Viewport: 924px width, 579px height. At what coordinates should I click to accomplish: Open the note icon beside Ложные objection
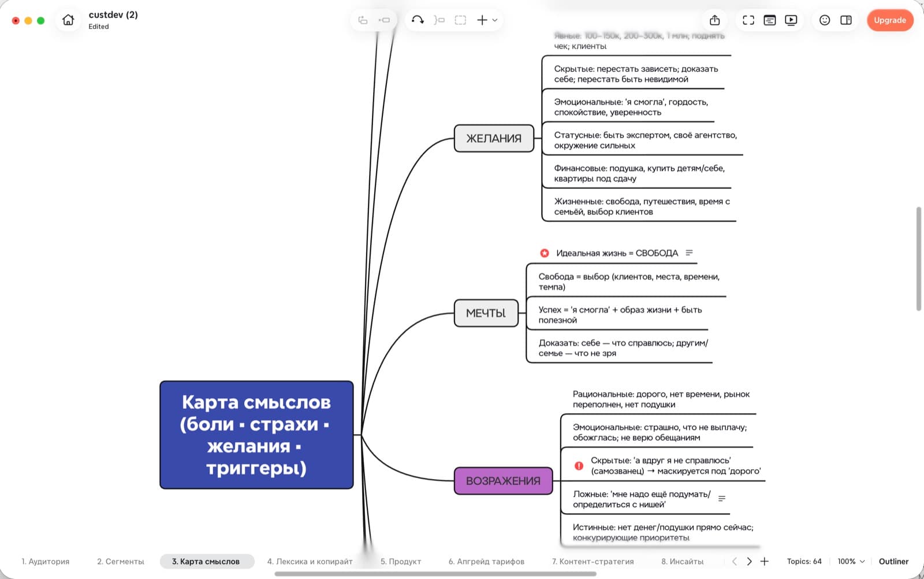coord(722,499)
